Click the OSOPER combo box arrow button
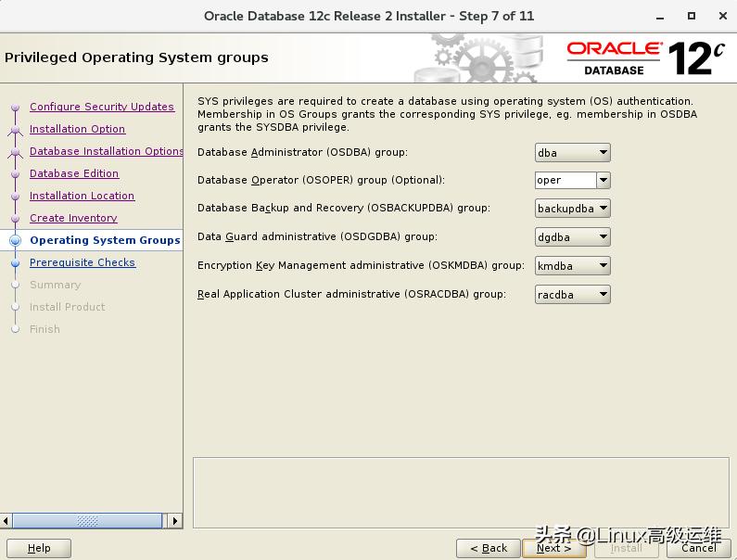 pyautogui.click(x=604, y=180)
